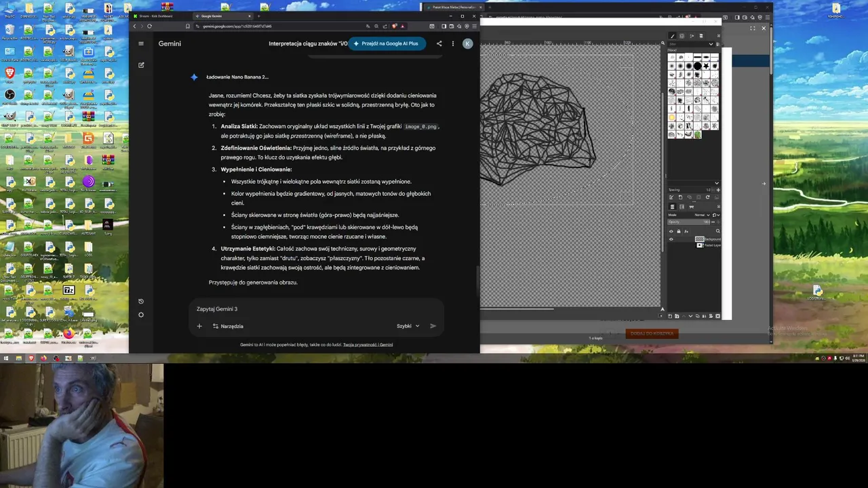Image resolution: width=868 pixels, height=488 pixels.
Task: Select the Background layer row in GIMP
Action: click(693, 239)
